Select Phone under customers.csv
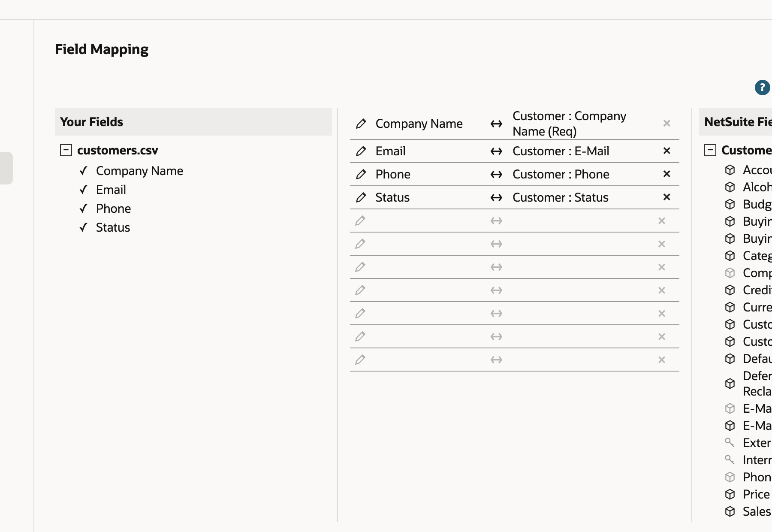The height and width of the screenshot is (532, 772). point(113,209)
